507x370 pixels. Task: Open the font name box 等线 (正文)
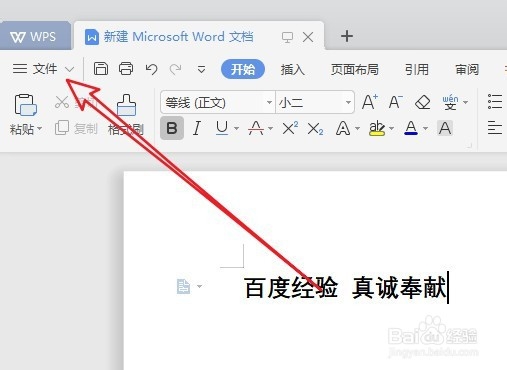pyautogui.click(x=218, y=102)
